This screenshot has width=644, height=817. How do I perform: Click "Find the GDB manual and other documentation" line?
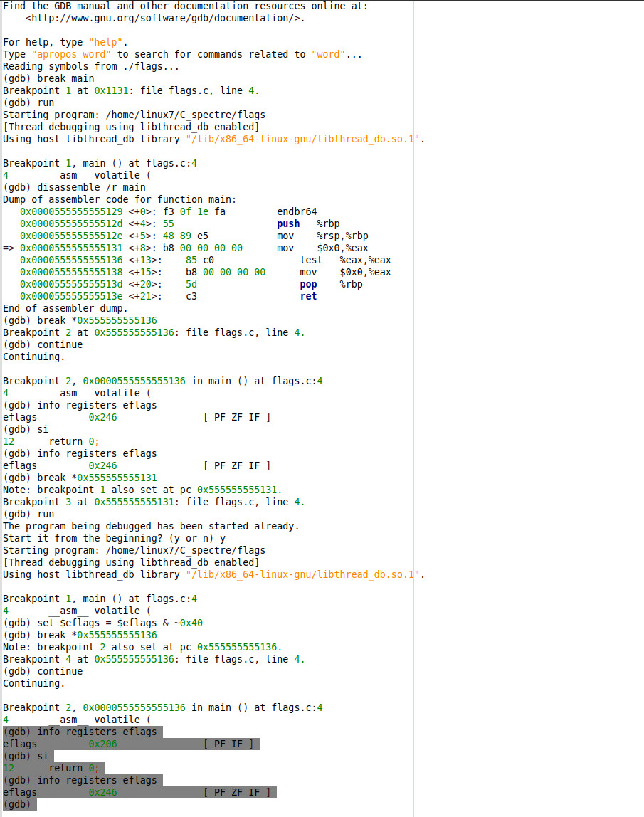(185, 6)
